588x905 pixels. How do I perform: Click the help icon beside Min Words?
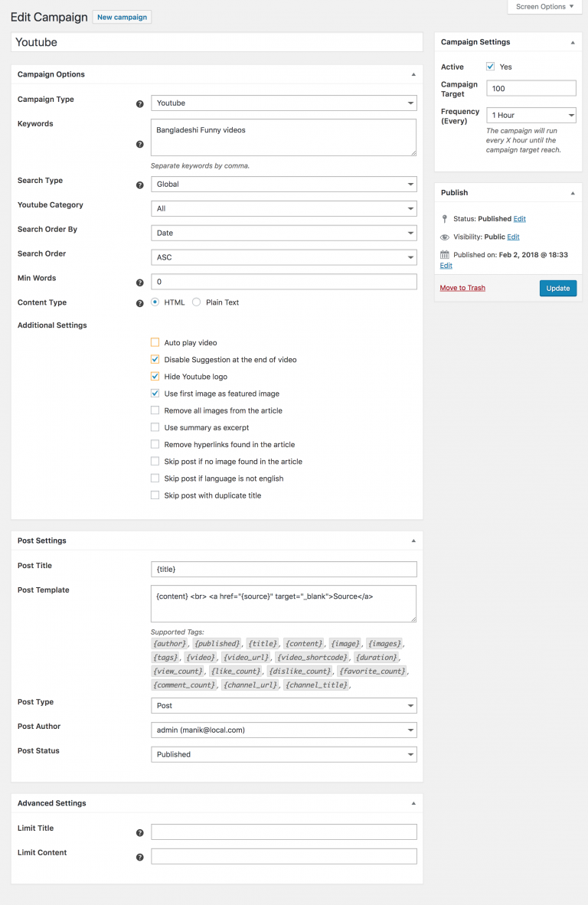pyautogui.click(x=139, y=283)
